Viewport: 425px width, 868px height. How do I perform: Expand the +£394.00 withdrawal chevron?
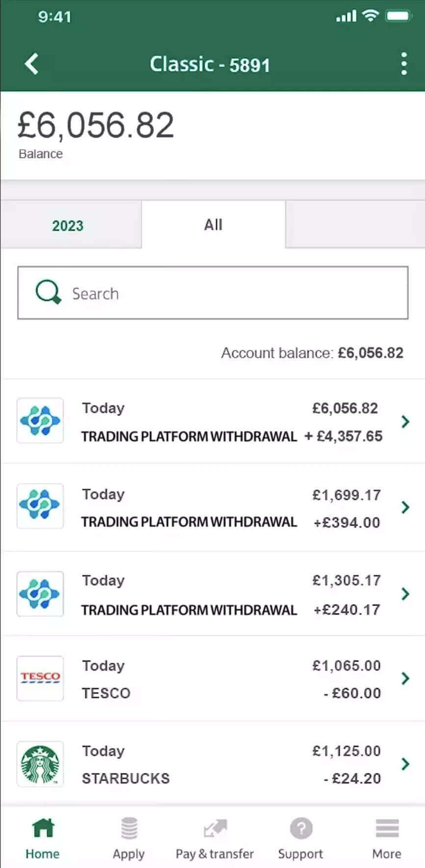click(x=405, y=507)
